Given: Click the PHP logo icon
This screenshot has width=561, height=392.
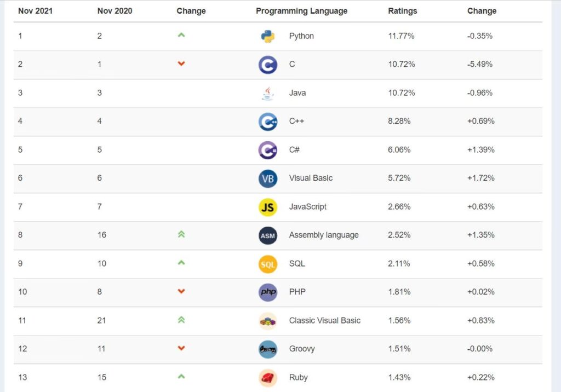Looking at the screenshot, I should 268,292.
